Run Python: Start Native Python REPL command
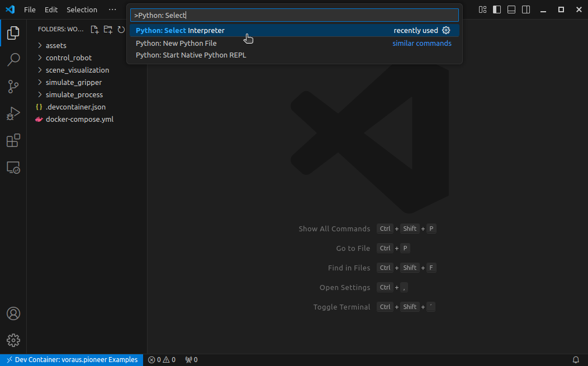 coord(295,55)
